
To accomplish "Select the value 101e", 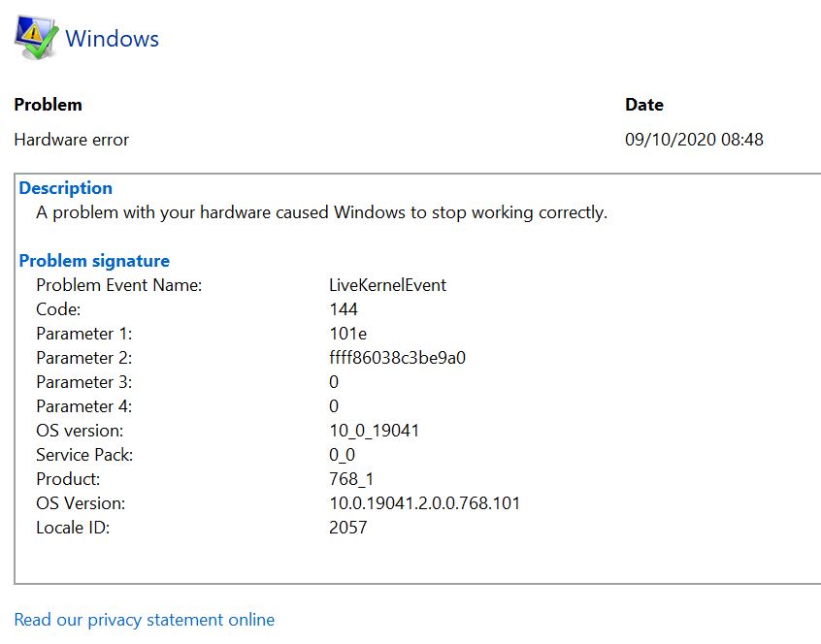I will pos(347,334).
